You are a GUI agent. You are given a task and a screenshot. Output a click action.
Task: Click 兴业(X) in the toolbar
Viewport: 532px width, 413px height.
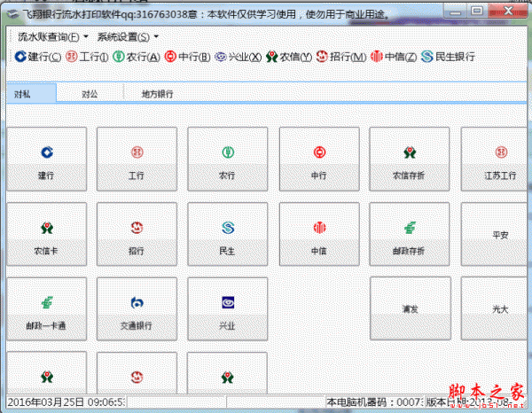tap(239, 57)
